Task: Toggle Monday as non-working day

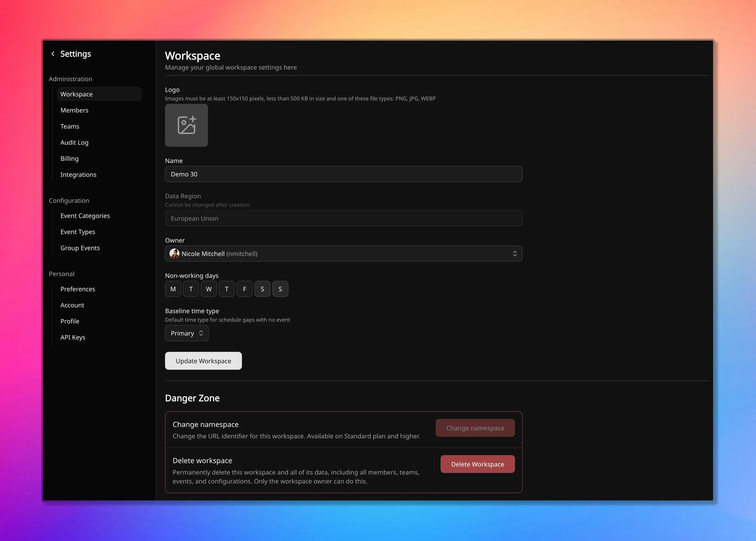Action: (173, 289)
